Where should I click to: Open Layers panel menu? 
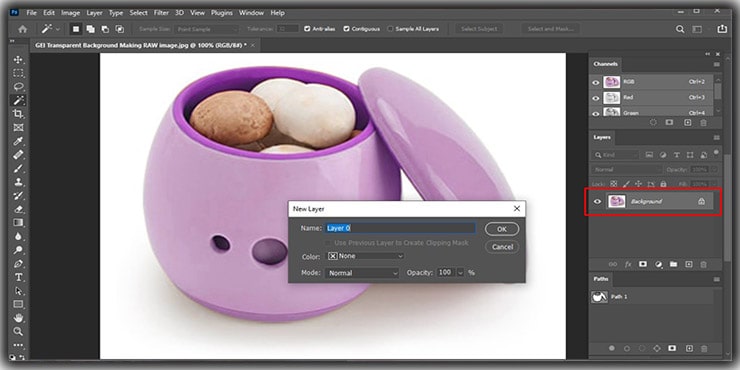tap(716, 138)
